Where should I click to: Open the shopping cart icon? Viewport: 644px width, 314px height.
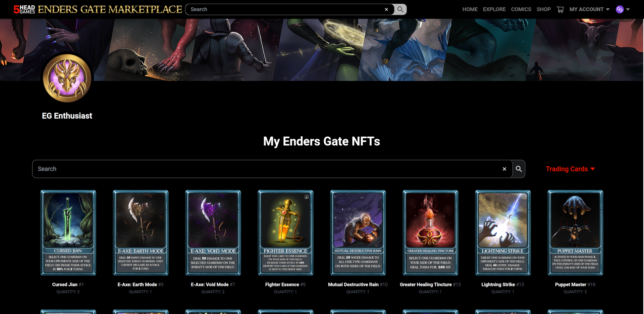click(560, 9)
